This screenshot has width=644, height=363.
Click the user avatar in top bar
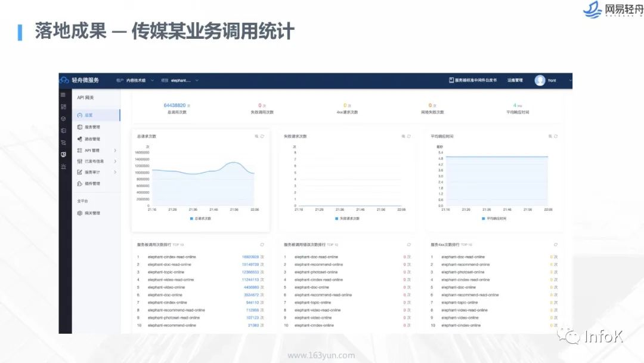[x=540, y=80]
